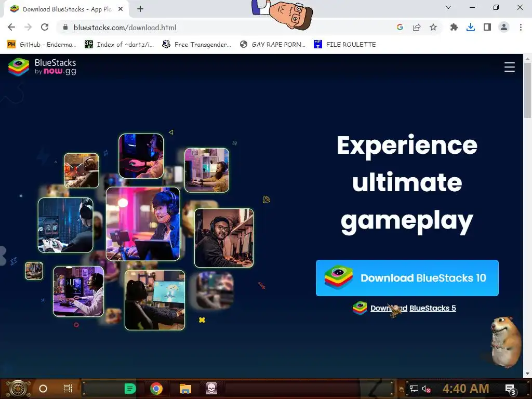The width and height of the screenshot is (532, 399).
Task: Go back to the previous page
Action: pyautogui.click(x=11, y=27)
